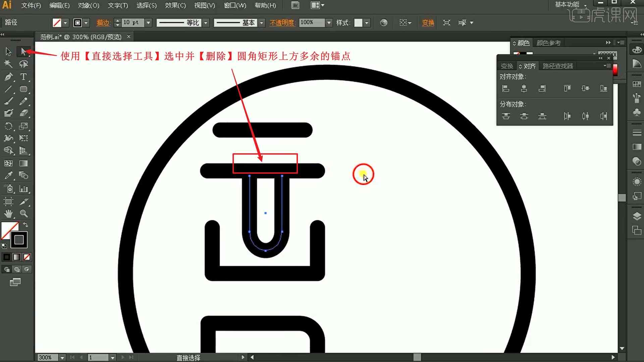Swap fill and stroke colors

tap(25, 225)
